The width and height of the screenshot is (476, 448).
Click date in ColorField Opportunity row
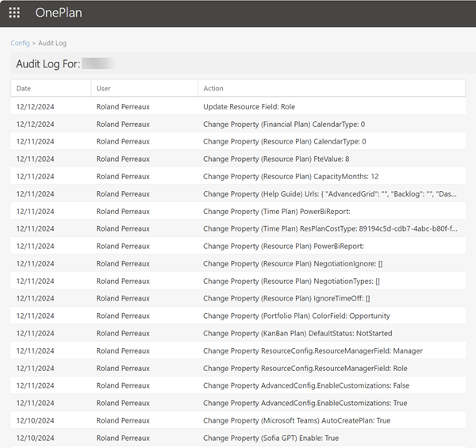pos(35,316)
